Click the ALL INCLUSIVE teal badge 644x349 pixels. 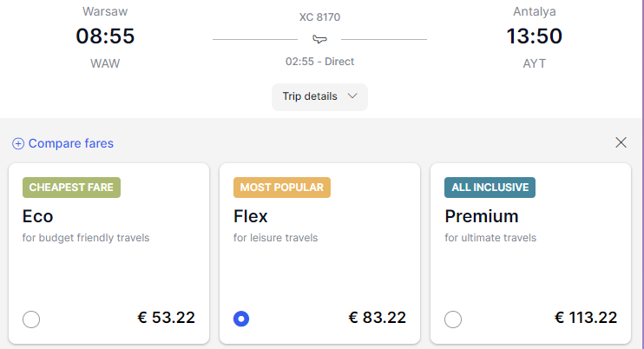[x=490, y=188]
